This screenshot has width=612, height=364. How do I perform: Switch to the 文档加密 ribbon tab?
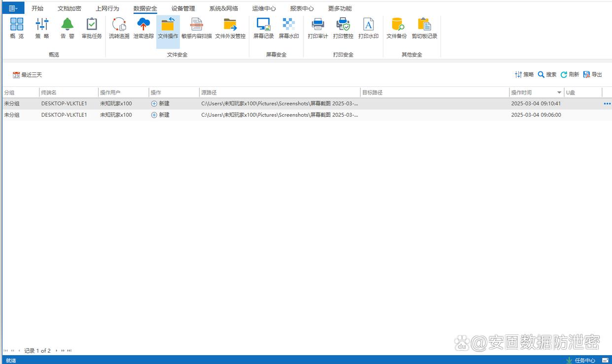click(x=69, y=8)
